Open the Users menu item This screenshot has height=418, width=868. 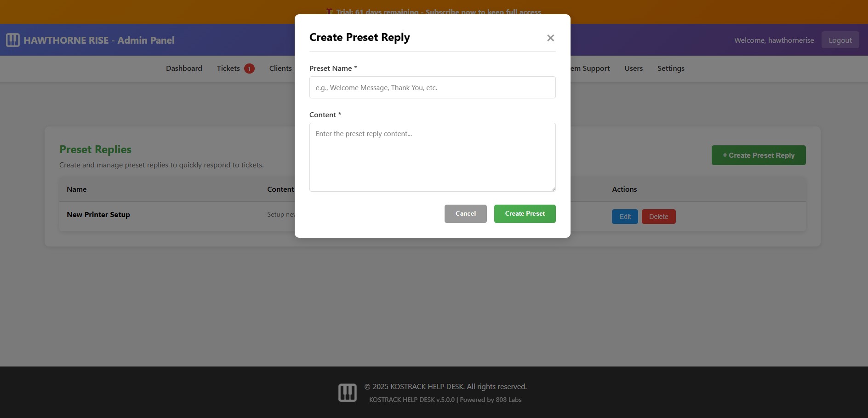click(633, 69)
